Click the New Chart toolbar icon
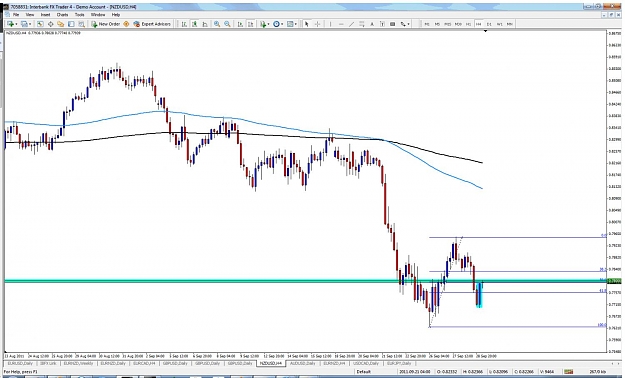The width and height of the screenshot is (625, 378). point(10,24)
